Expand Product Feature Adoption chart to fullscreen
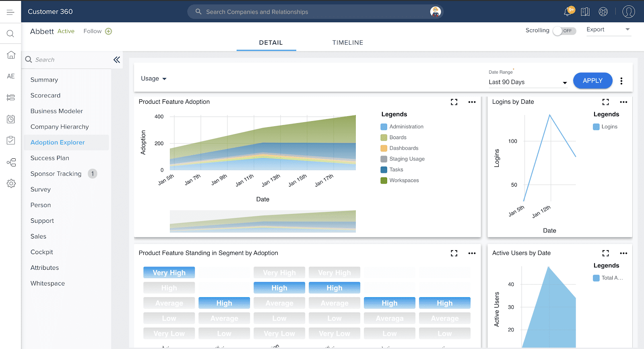644x349 pixels. point(454,102)
